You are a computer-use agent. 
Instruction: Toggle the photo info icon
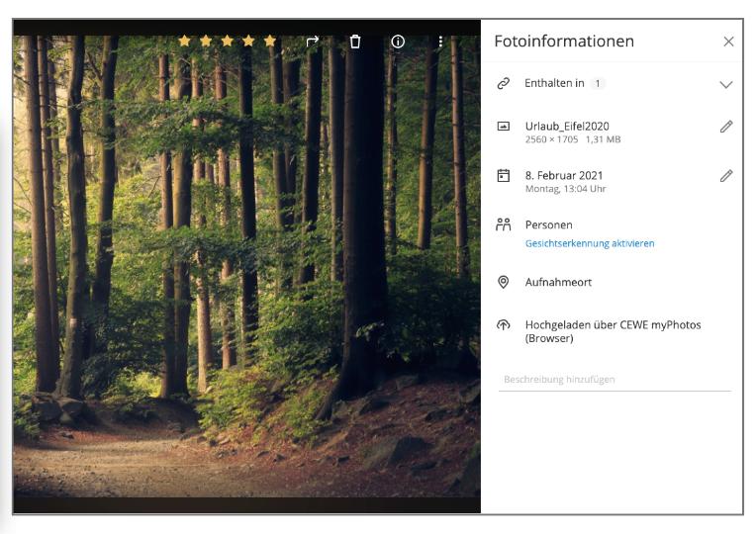pyautogui.click(x=398, y=42)
